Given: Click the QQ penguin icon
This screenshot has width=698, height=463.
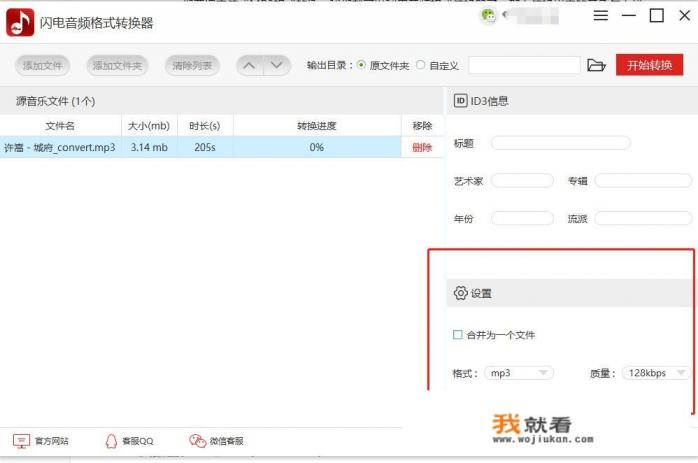Looking at the screenshot, I should (111, 441).
